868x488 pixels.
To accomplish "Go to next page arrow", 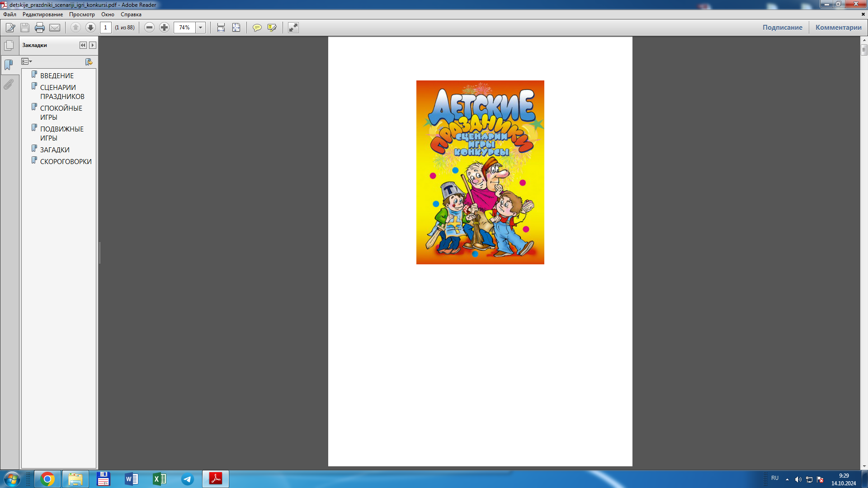I will [x=90, y=28].
